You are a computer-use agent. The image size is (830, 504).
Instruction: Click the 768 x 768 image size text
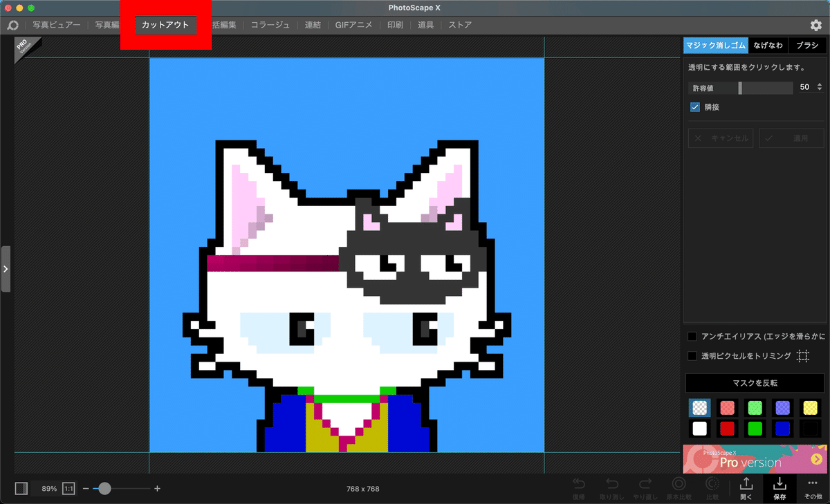[363, 489]
